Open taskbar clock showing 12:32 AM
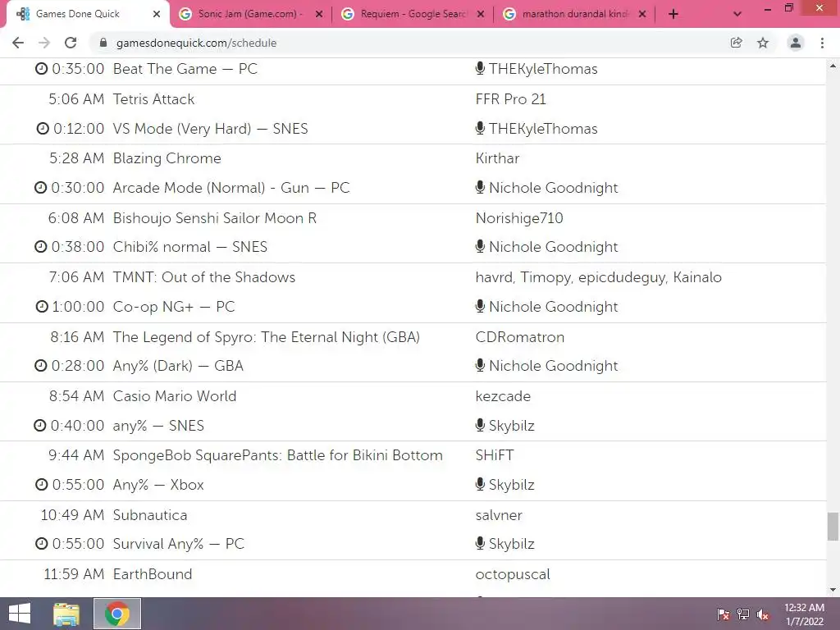840x630 pixels. click(x=804, y=614)
